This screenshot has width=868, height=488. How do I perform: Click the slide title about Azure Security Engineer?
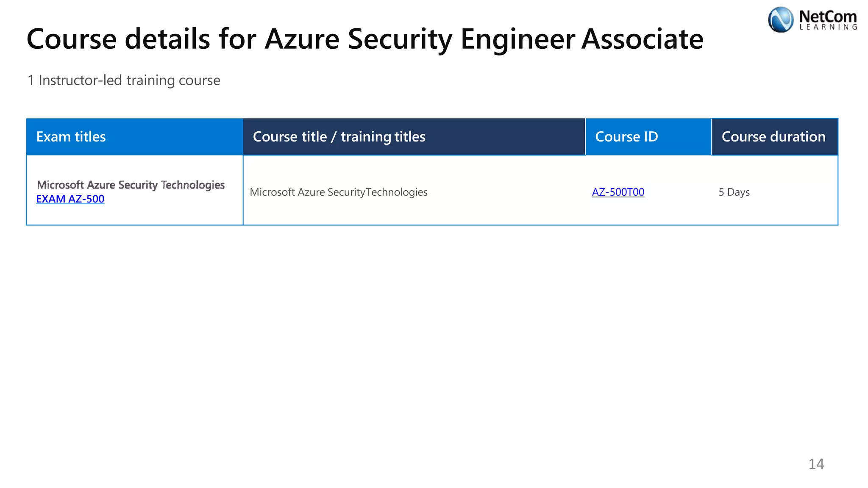[x=365, y=39]
